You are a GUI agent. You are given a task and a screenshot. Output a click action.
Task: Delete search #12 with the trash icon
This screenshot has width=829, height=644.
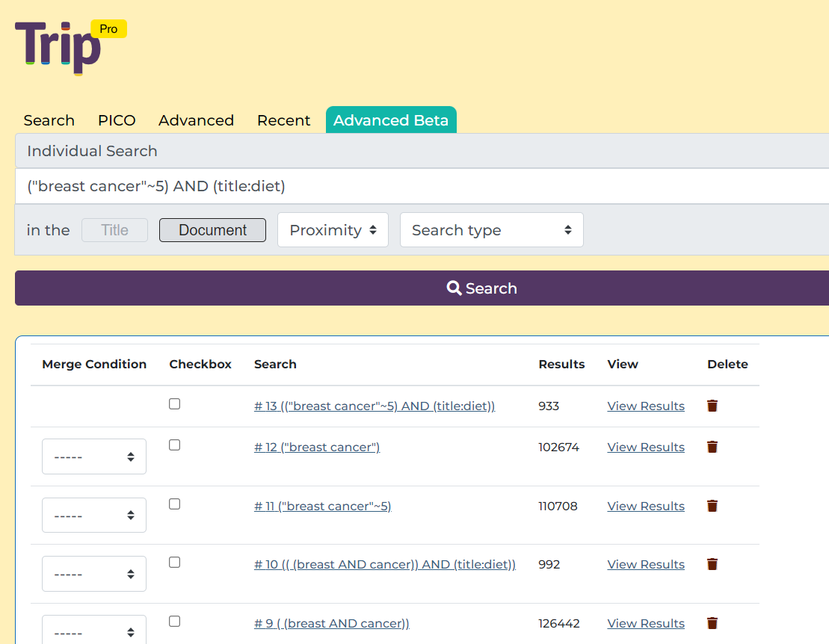tap(712, 446)
